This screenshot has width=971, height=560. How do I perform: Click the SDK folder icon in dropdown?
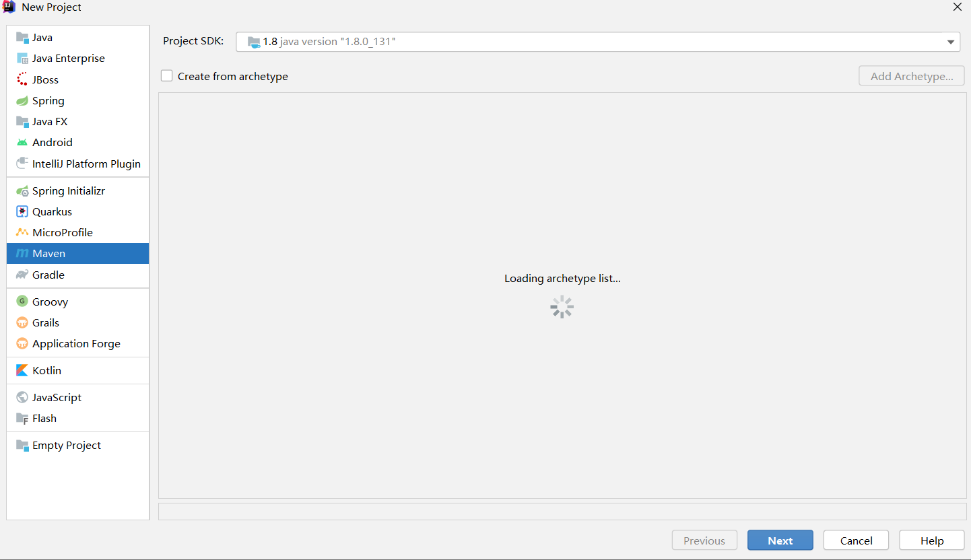point(254,42)
